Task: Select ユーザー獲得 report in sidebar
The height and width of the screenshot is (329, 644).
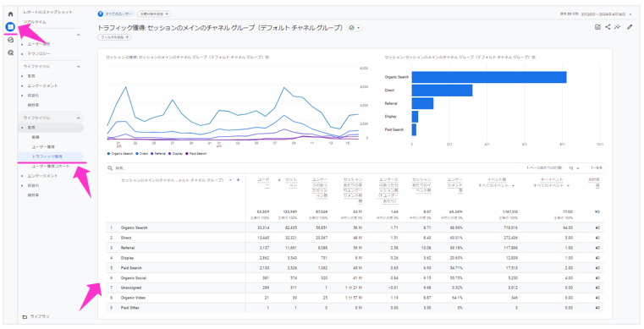Action: coord(43,147)
